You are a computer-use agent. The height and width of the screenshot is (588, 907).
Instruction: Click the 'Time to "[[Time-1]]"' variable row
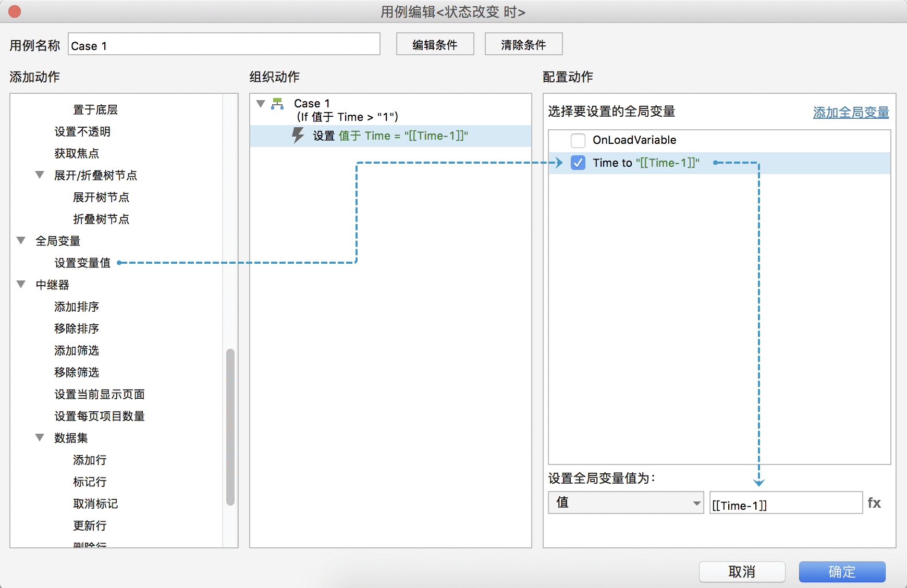(719, 163)
